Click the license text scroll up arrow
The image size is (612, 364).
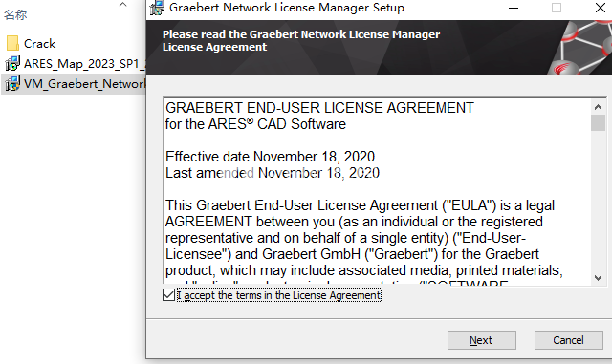(598, 107)
